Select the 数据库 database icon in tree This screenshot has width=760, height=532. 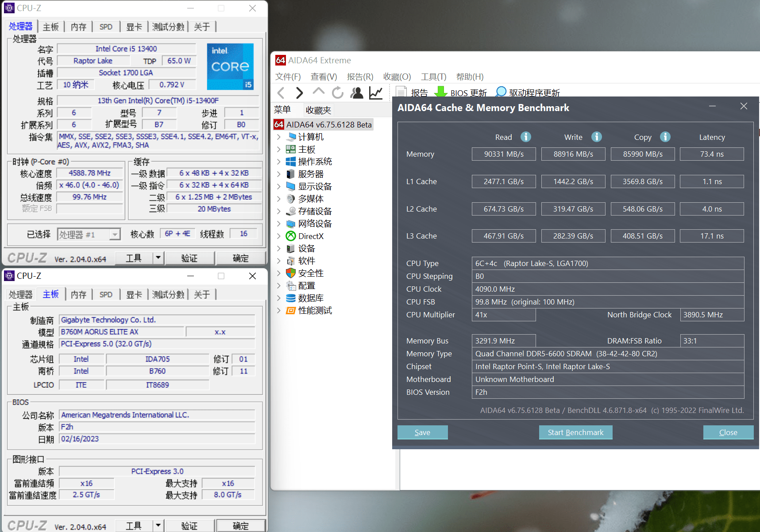pos(291,298)
